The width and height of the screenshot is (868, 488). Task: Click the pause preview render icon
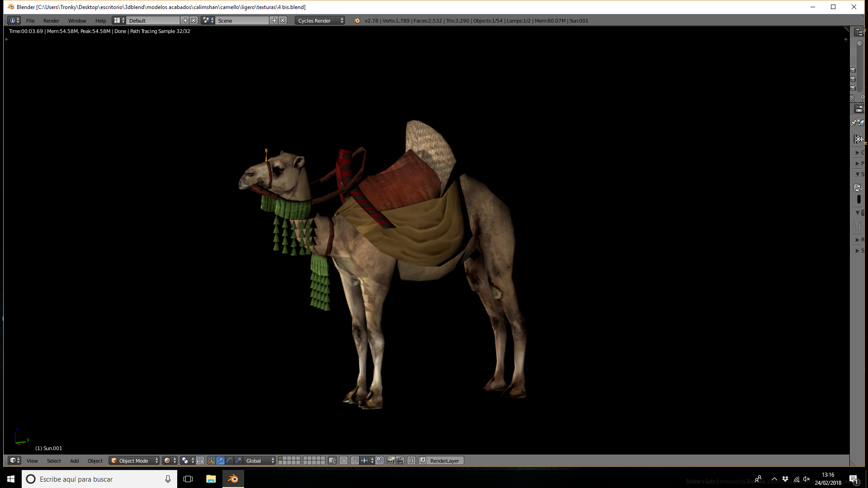pyautogui.click(x=411, y=460)
